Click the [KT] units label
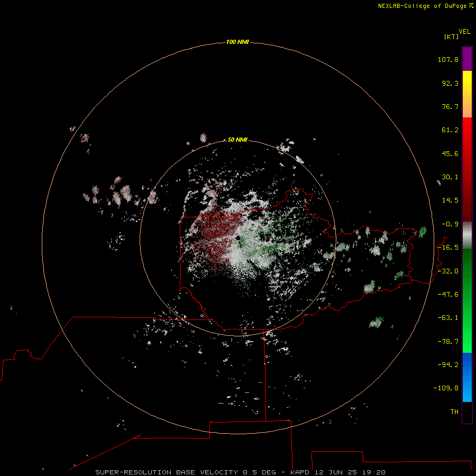This screenshot has width=476, height=476. coord(452,36)
